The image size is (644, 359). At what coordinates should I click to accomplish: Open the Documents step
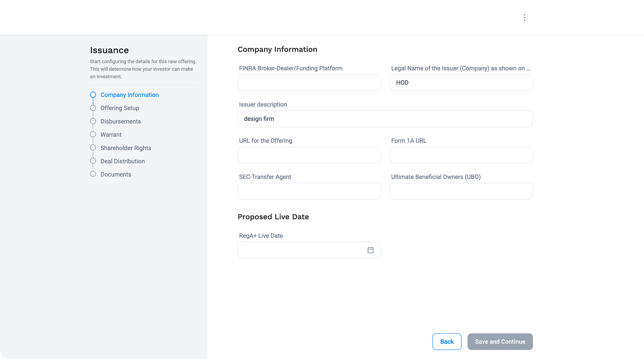[x=116, y=174]
